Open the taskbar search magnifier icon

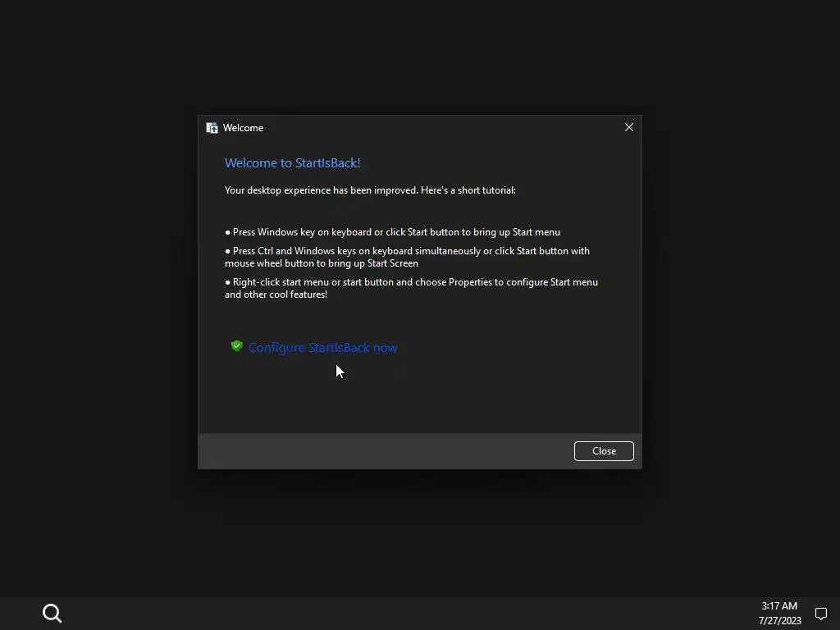52,614
